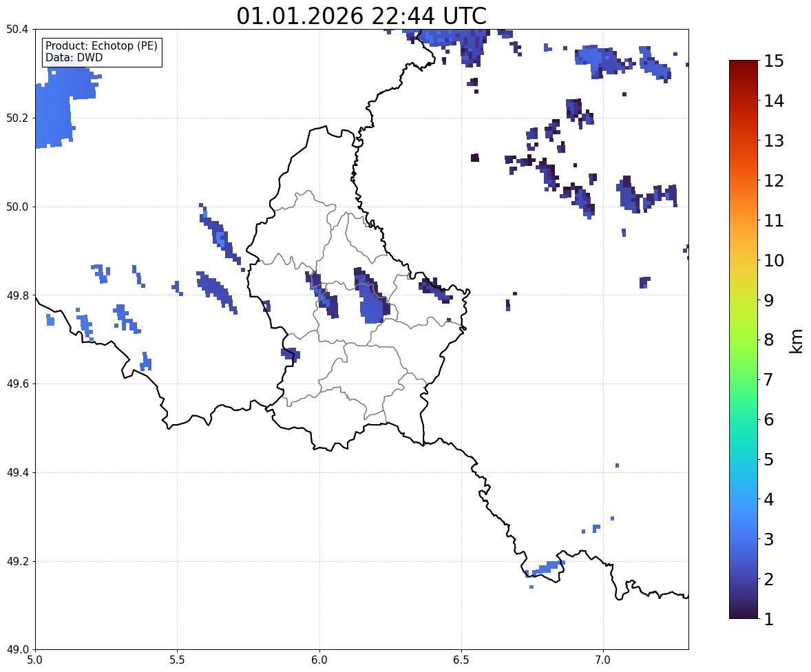Click the title text 01.01.2026 22:44 UTC
The height and width of the screenshot is (672, 811).
point(361,16)
